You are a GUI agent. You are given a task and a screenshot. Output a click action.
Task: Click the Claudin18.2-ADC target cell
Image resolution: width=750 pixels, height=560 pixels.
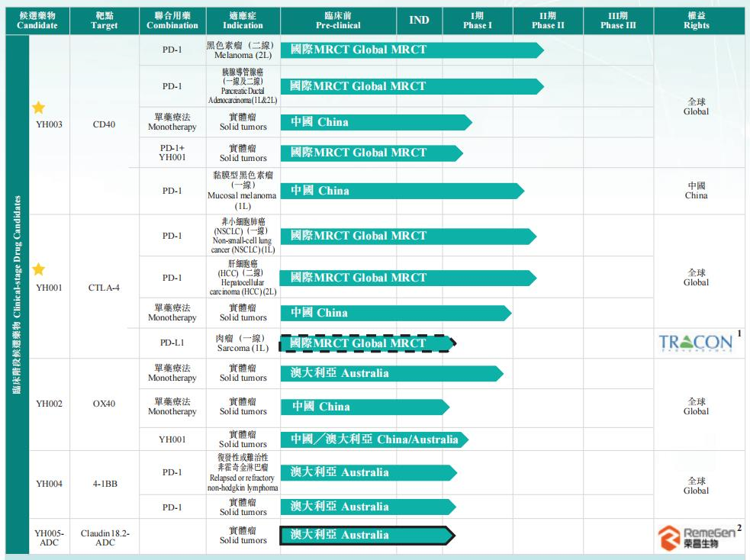click(105, 538)
